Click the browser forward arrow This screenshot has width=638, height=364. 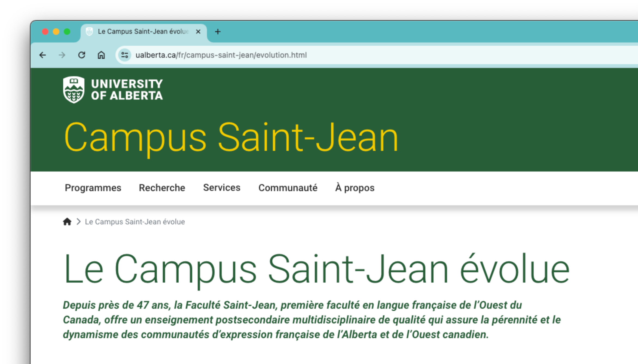tap(62, 55)
